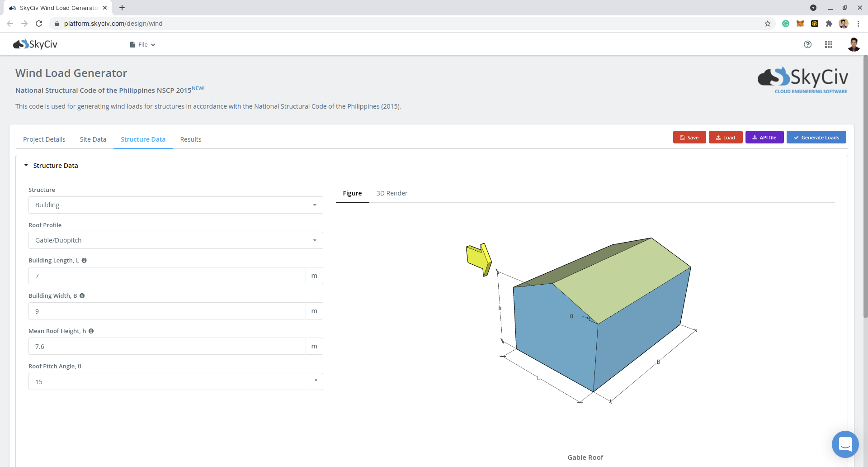
Task: Open the apps grid menu icon
Action: [829, 44]
